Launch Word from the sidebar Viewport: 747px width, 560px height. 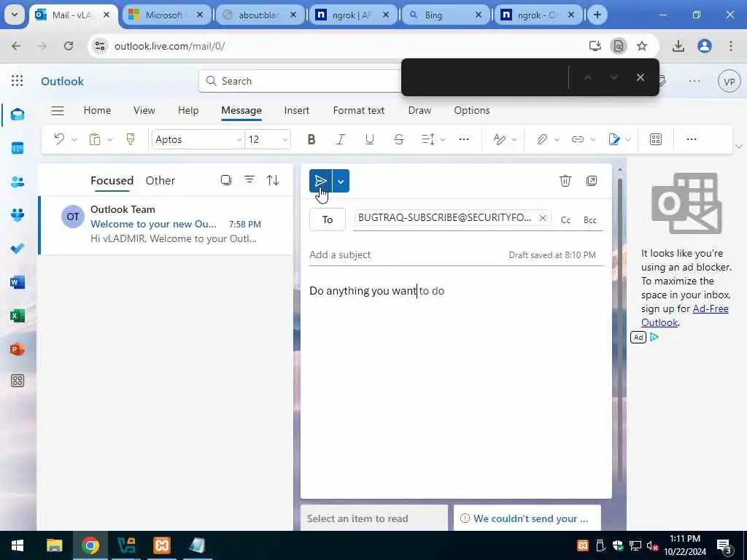click(18, 282)
